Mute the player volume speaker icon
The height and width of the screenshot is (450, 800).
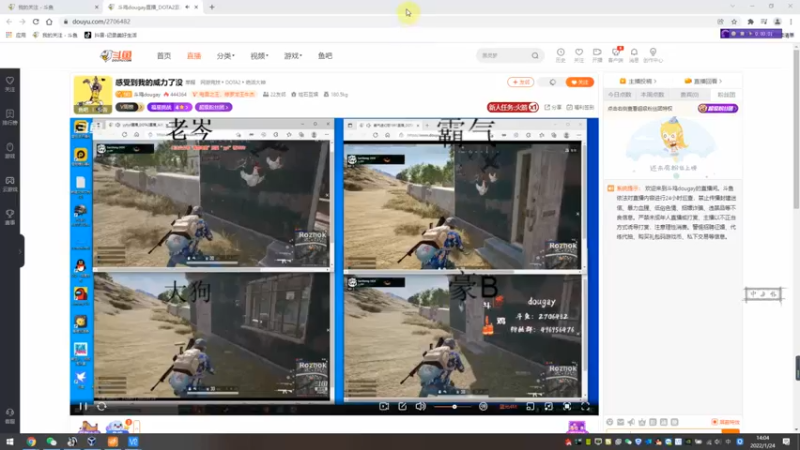(x=420, y=407)
